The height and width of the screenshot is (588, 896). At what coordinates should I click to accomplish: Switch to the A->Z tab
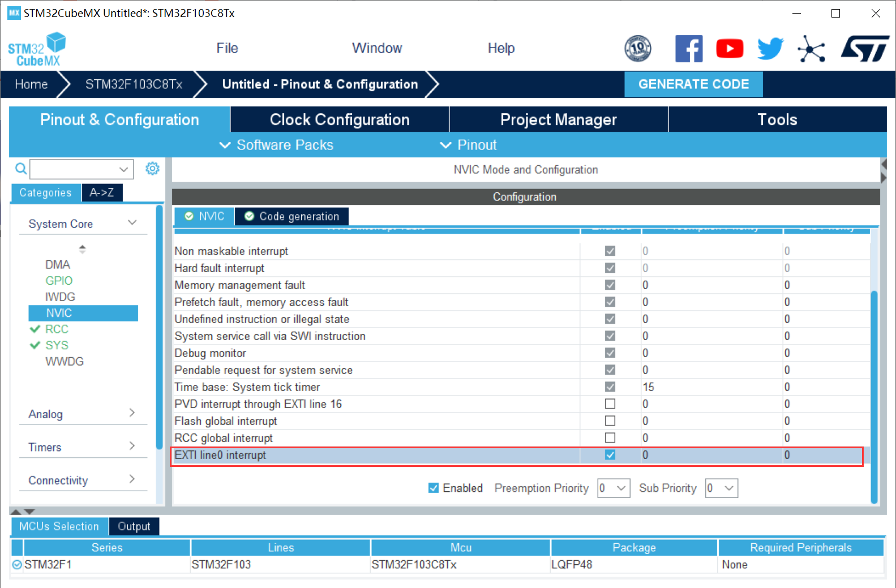tap(102, 192)
